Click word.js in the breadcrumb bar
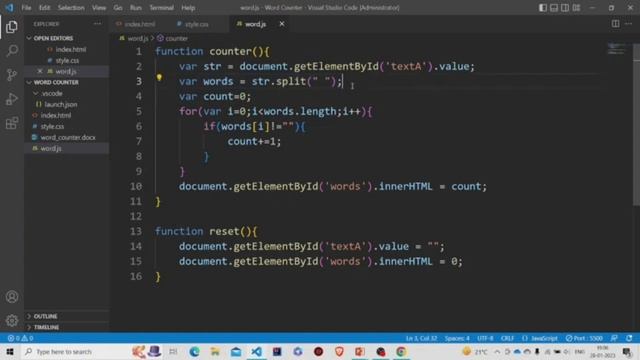This screenshot has height=360, width=640. (138, 38)
